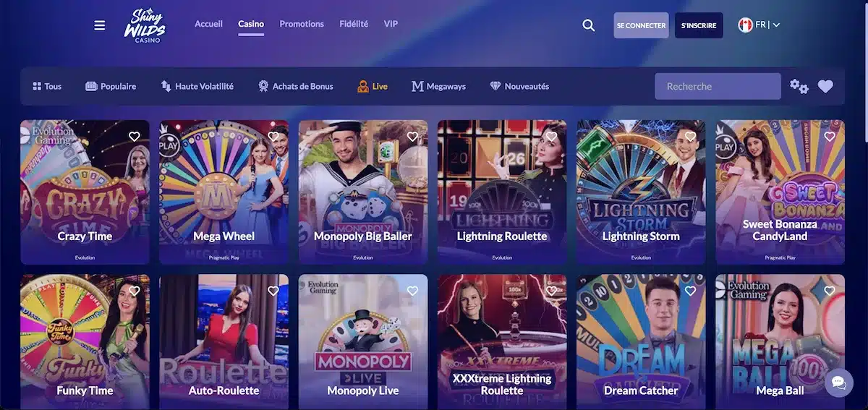This screenshot has width=868, height=410.
Task: Filter by Achats de Bonus
Action: (x=296, y=86)
